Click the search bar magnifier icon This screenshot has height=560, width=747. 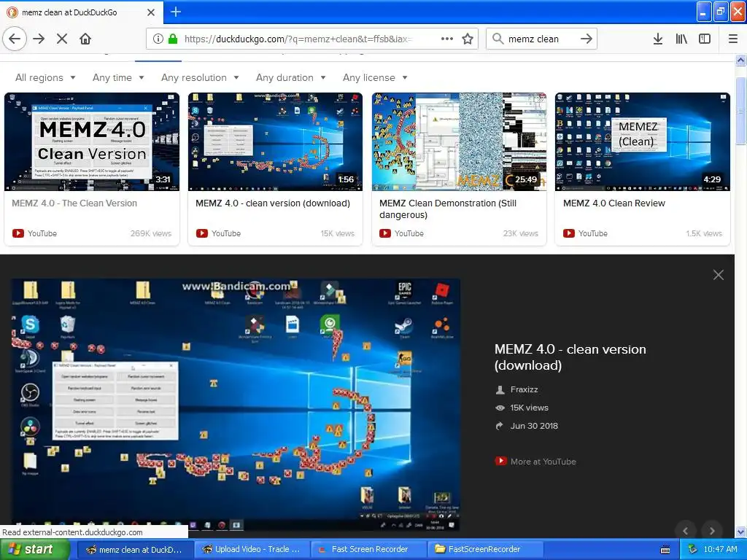pyautogui.click(x=498, y=39)
